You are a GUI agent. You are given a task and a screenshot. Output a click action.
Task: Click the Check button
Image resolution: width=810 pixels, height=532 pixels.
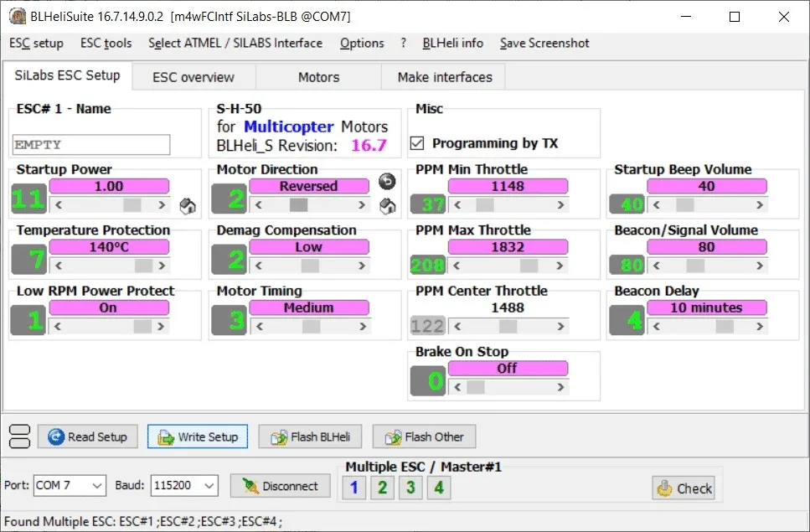click(x=684, y=488)
